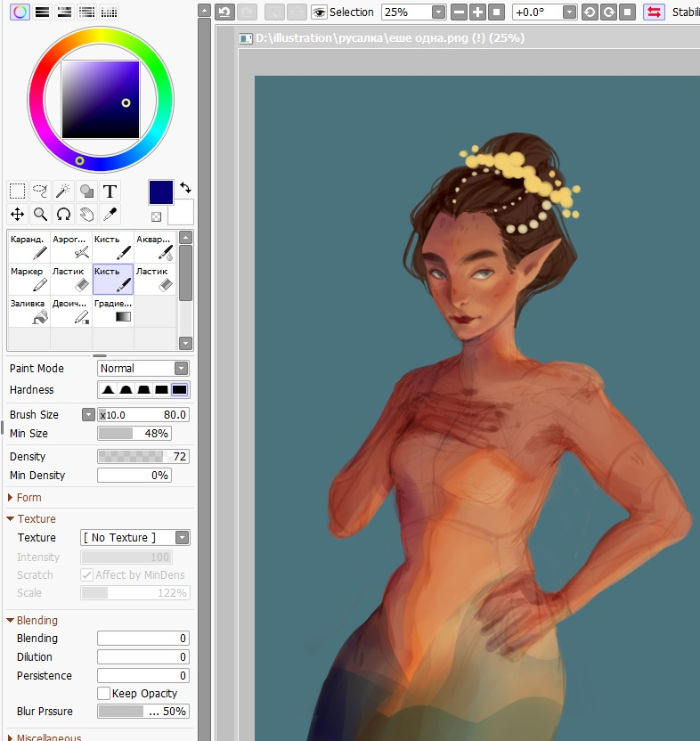Set hardness to the middle shape
The height and width of the screenshot is (741, 700).
(x=143, y=390)
